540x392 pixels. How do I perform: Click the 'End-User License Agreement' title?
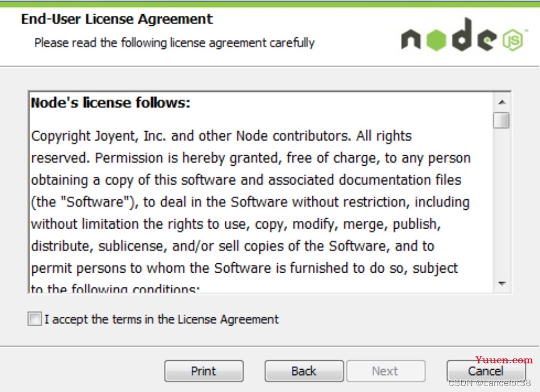click(116, 19)
